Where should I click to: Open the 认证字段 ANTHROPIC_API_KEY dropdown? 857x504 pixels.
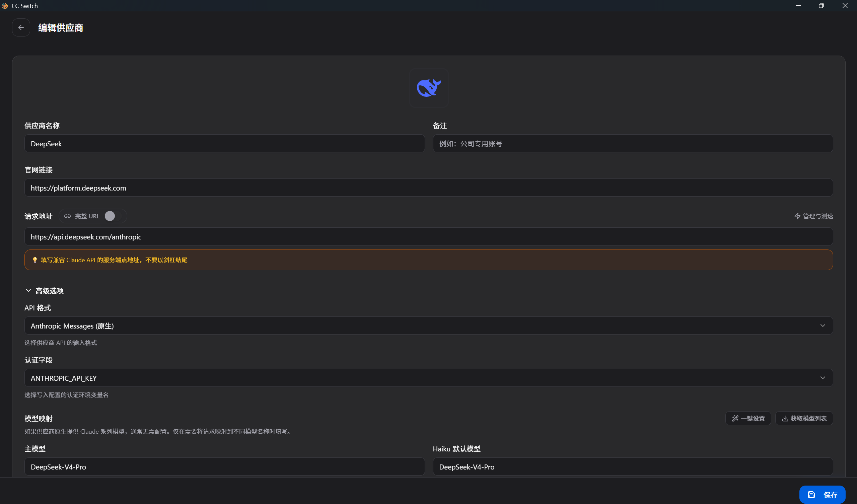click(x=429, y=378)
